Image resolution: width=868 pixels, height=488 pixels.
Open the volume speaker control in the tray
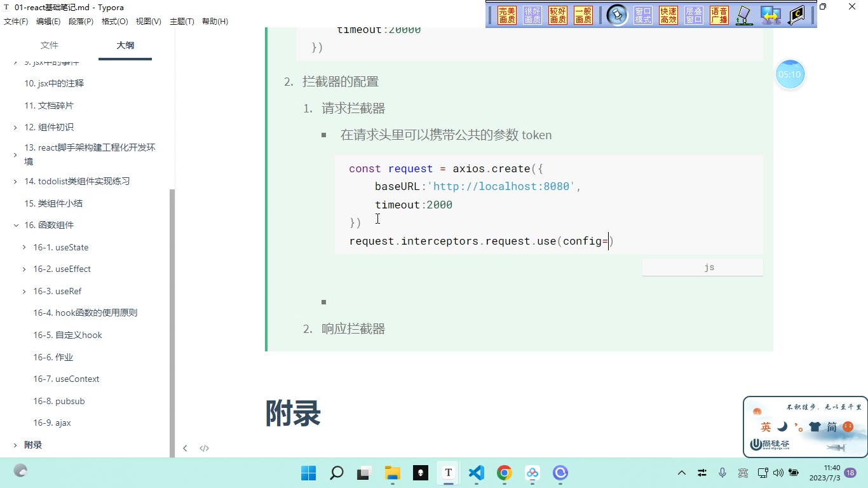[778, 473]
